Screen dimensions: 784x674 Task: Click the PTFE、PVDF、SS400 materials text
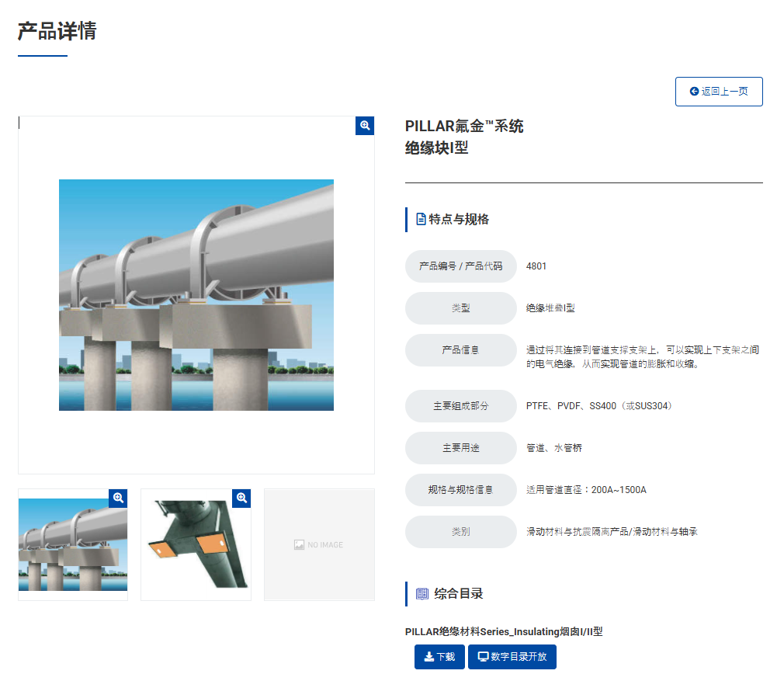tap(599, 406)
